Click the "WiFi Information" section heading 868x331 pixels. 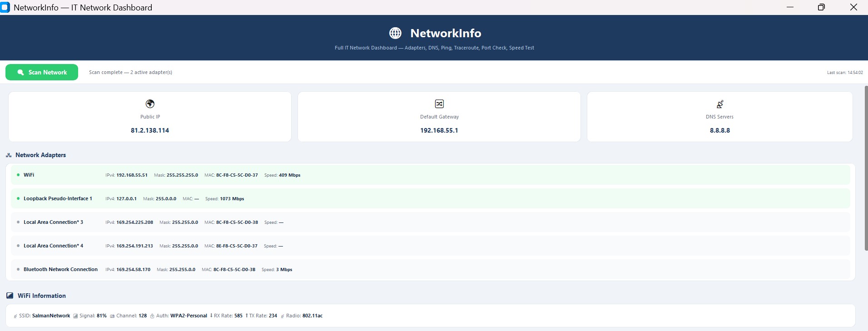point(42,296)
